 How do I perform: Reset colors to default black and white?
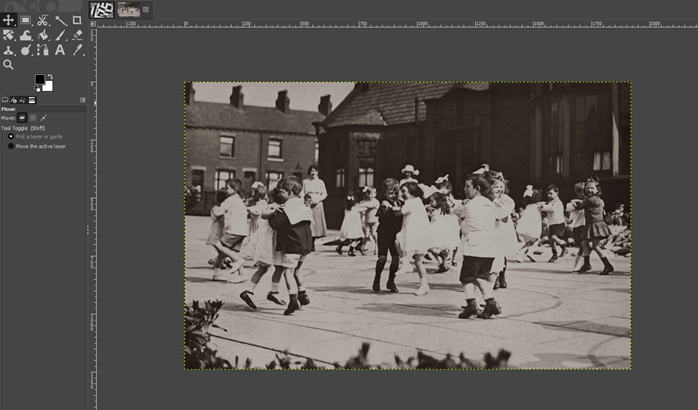point(37,89)
